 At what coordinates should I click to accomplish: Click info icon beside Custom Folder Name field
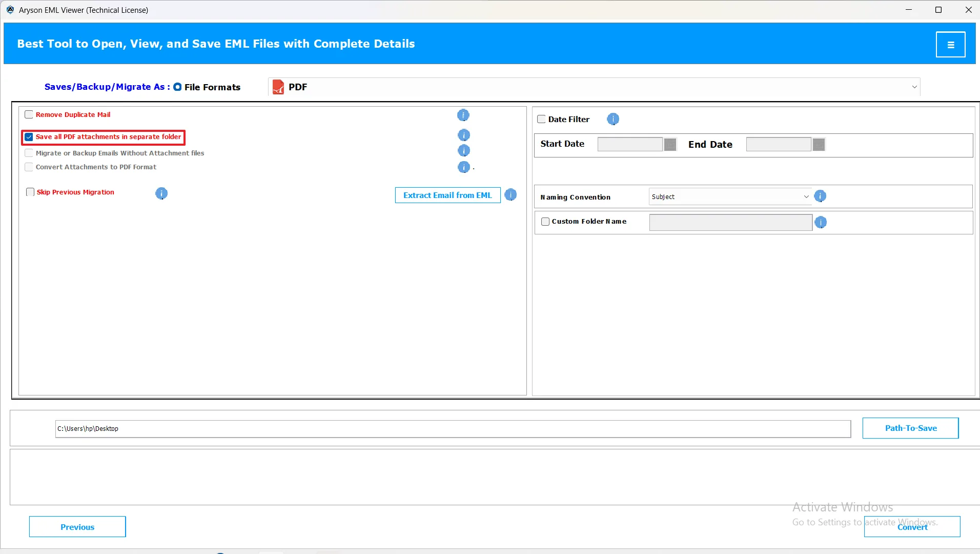tap(821, 222)
